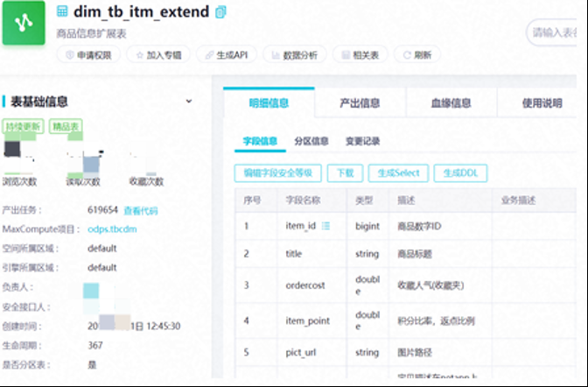
Task: Click 下载 button
Action: point(345,173)
